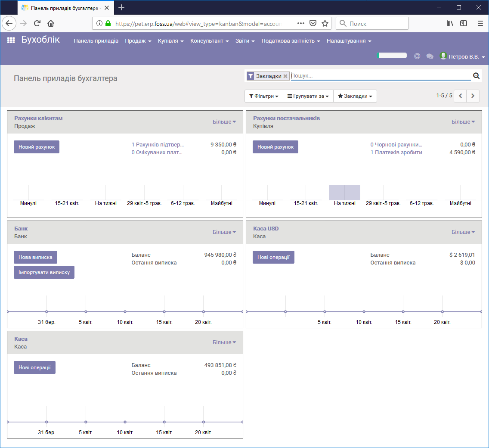489x448 pixels.
Task: Open the Налаштування menu
Action: point(349,41)
